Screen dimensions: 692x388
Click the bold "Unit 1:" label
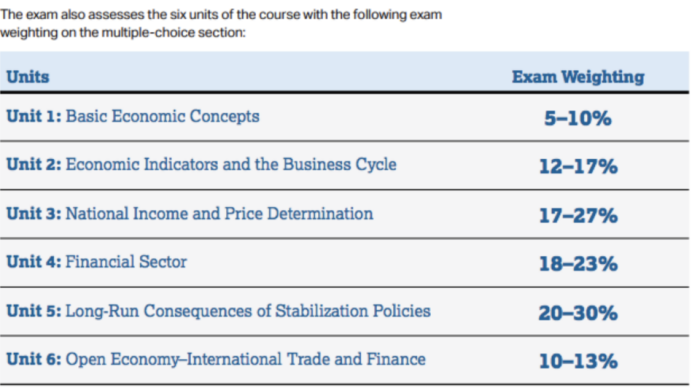click(34, 117)
